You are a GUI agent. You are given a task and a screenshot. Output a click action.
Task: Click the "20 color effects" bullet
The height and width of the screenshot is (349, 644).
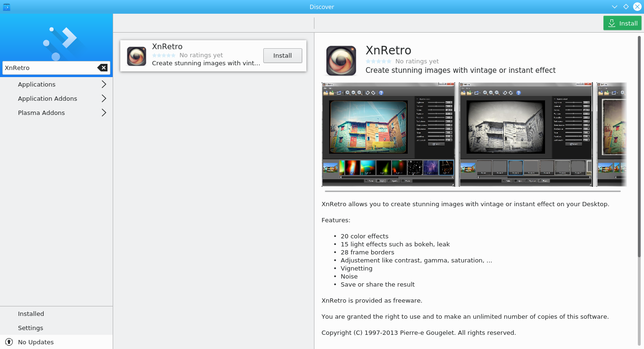pos(365,236)
